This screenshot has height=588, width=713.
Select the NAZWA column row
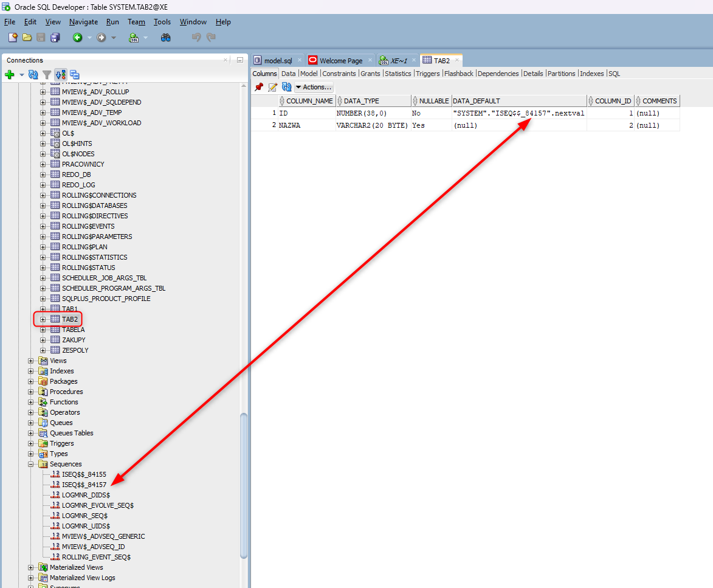(289, 125)
